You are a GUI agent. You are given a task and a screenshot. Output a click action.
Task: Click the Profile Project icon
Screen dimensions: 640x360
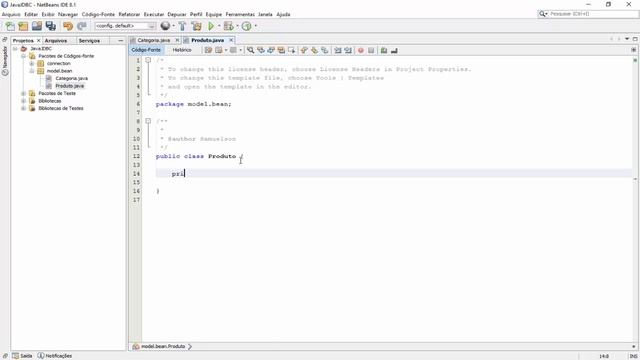[x=247, y=26]
